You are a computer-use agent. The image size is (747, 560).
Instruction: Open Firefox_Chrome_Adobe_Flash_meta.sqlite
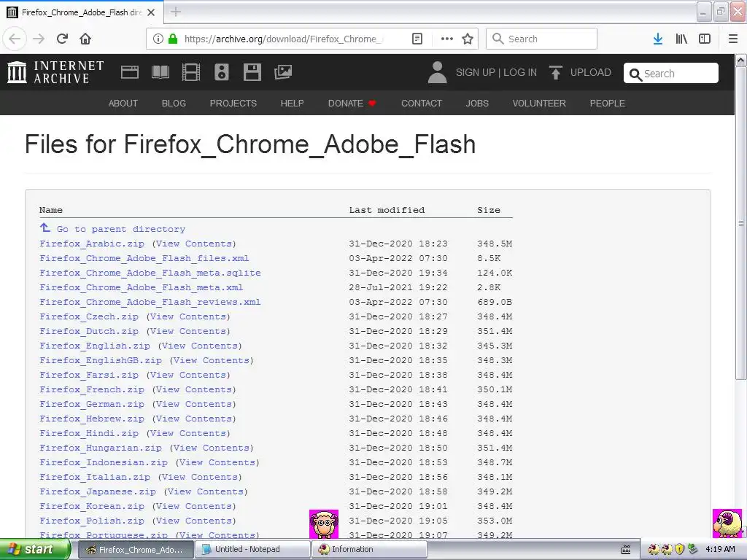(150, 273)
